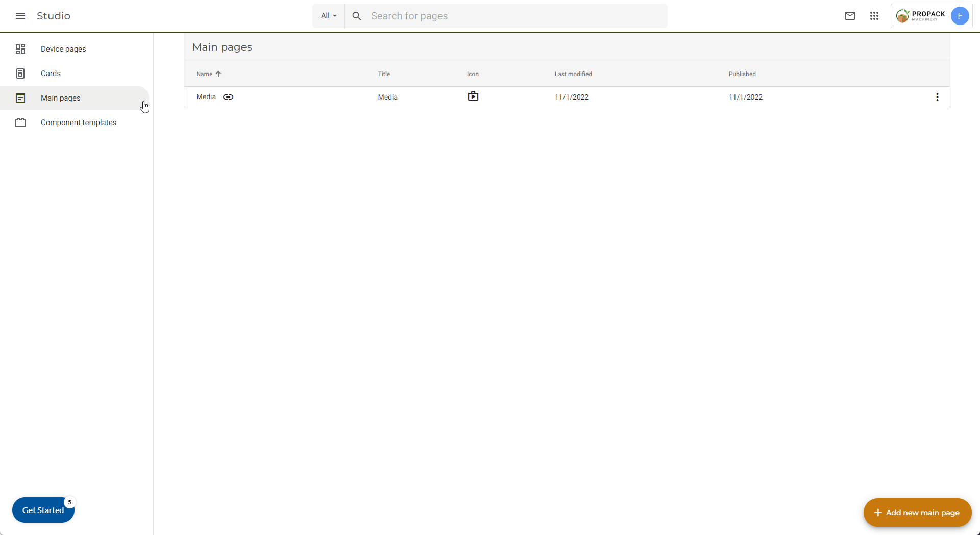Screen dimensions: 980x535
Task: Expand the All filter dropdown
Action: click(329, 16)
